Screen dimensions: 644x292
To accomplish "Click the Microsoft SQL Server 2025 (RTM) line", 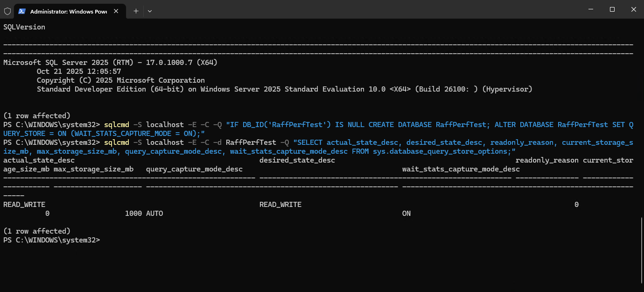I will pos(110,63).
